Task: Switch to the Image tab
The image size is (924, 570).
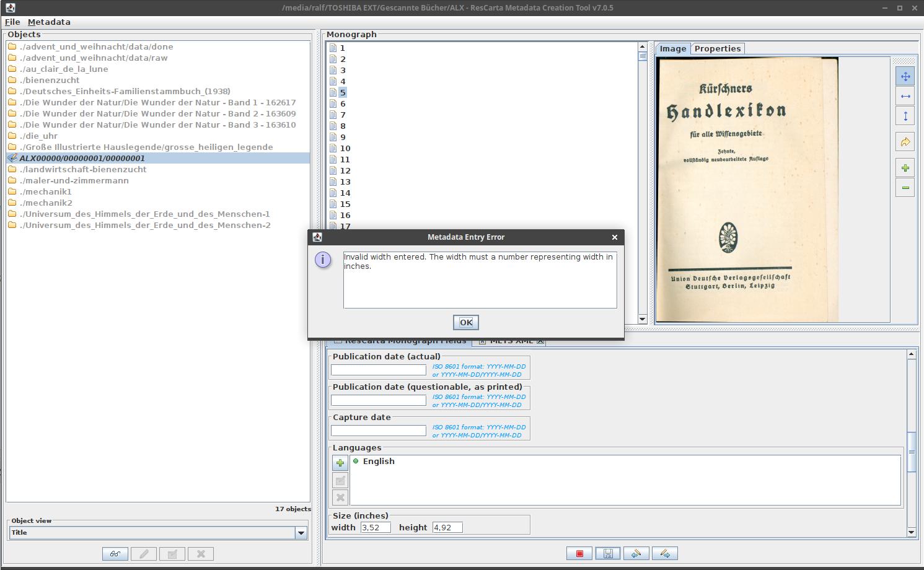Action: coord(673,48)
